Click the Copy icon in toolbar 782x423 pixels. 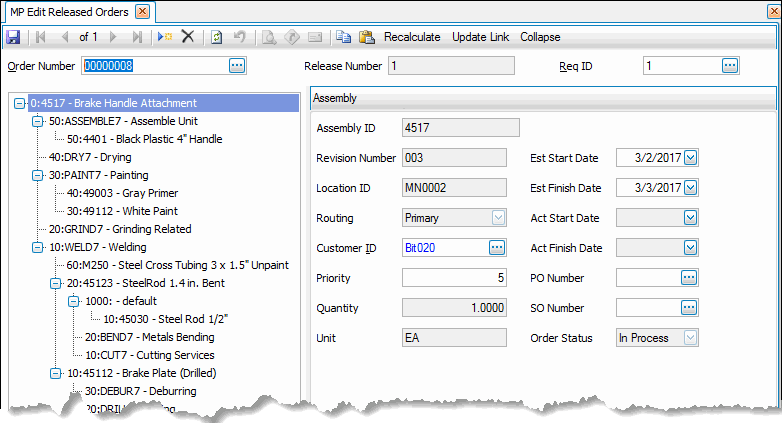[x=344, y=37]
